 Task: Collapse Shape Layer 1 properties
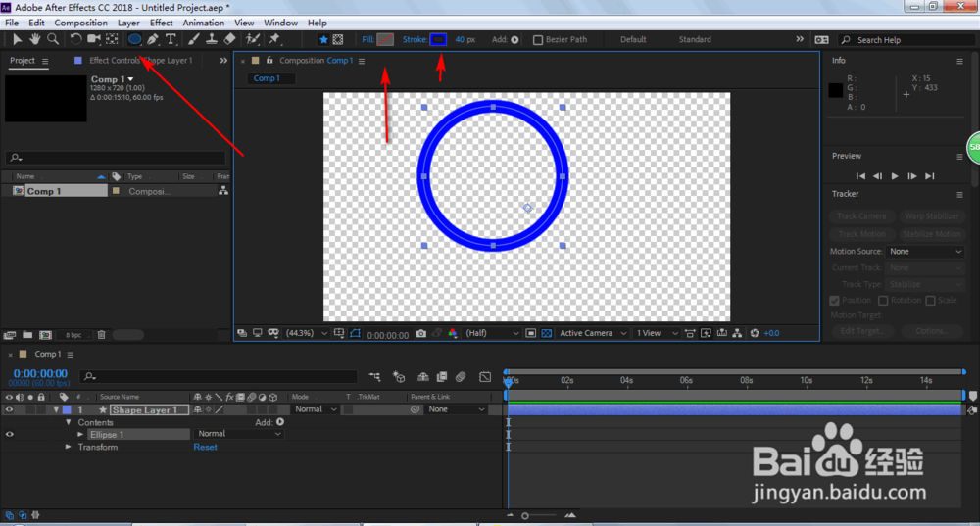(x=56, y=410)
